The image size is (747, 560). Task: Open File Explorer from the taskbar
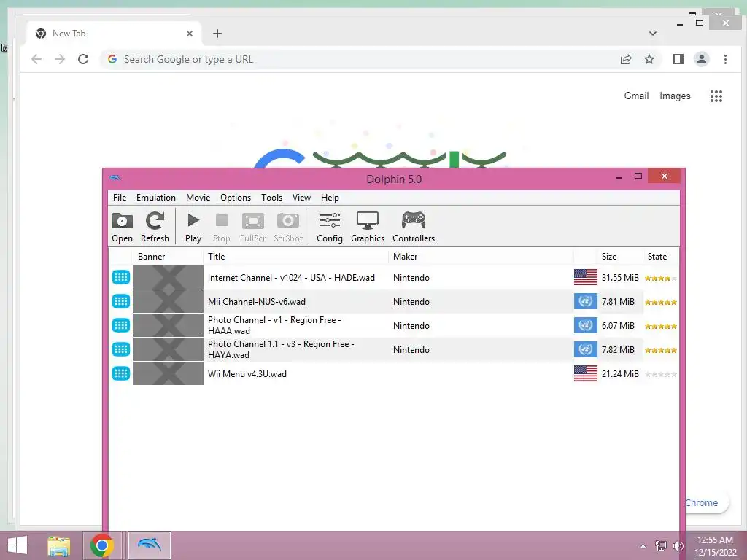tap(58, 545)
